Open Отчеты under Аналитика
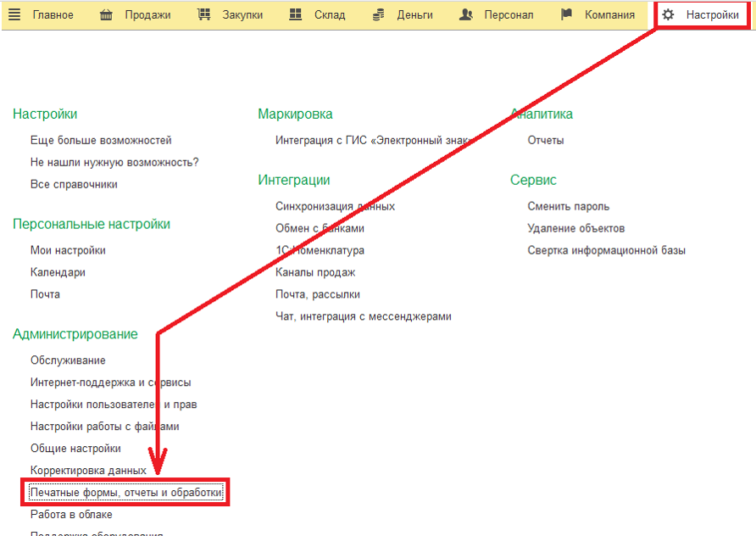Viewport: 756px width, 536px height. point(545,140)
